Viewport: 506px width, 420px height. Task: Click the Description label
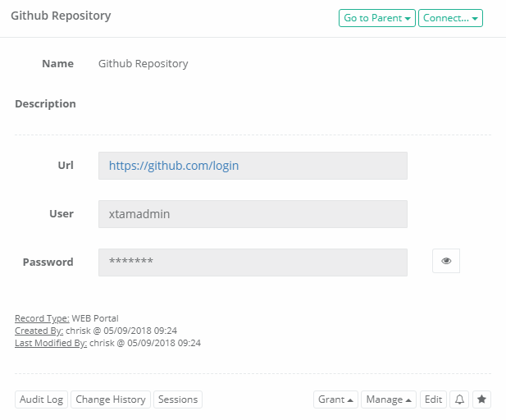tap(45, 104)
